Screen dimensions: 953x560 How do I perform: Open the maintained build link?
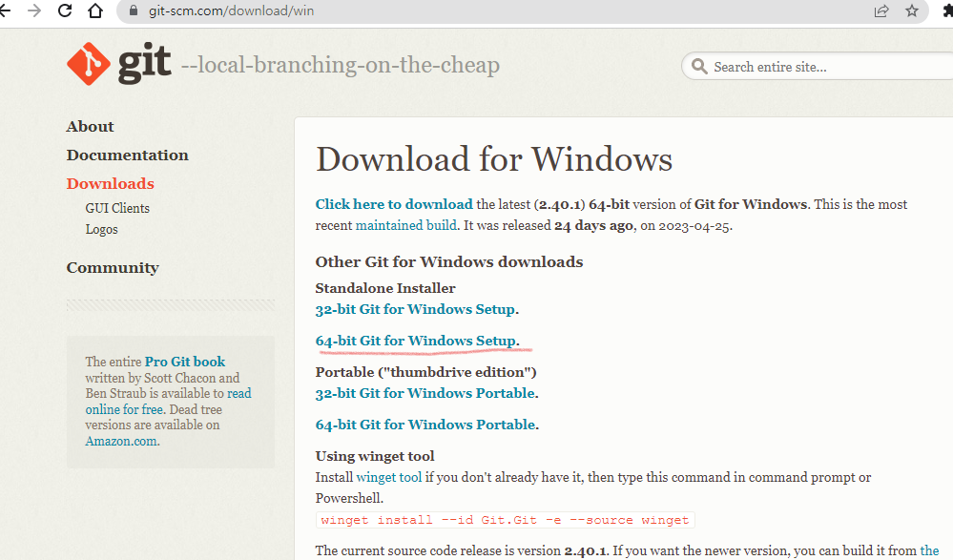point(406,225)
